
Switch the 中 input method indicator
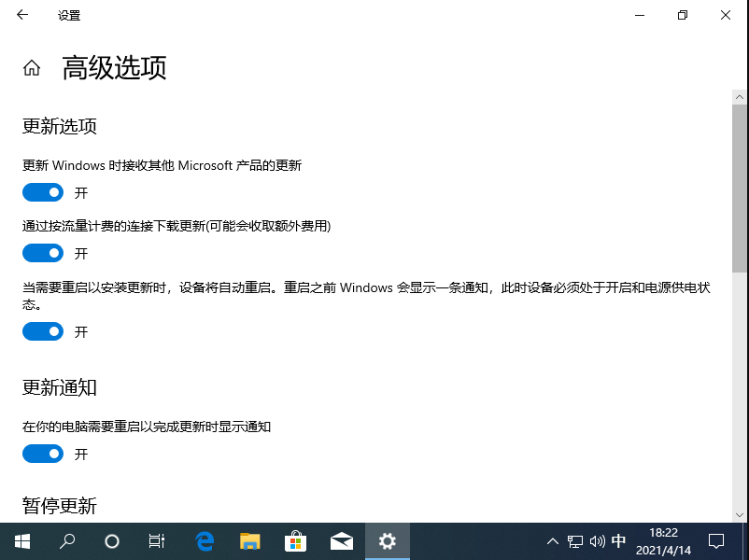[x=618, y=540]
